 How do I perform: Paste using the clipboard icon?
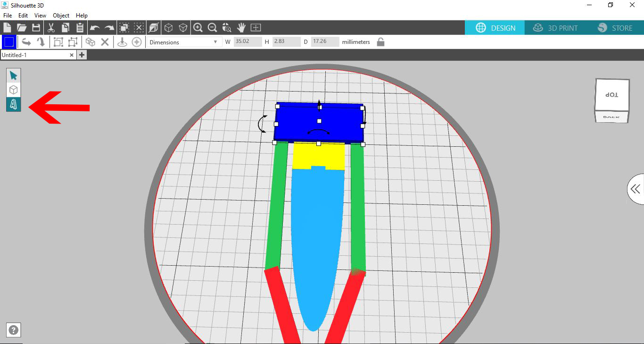[80, 27]
